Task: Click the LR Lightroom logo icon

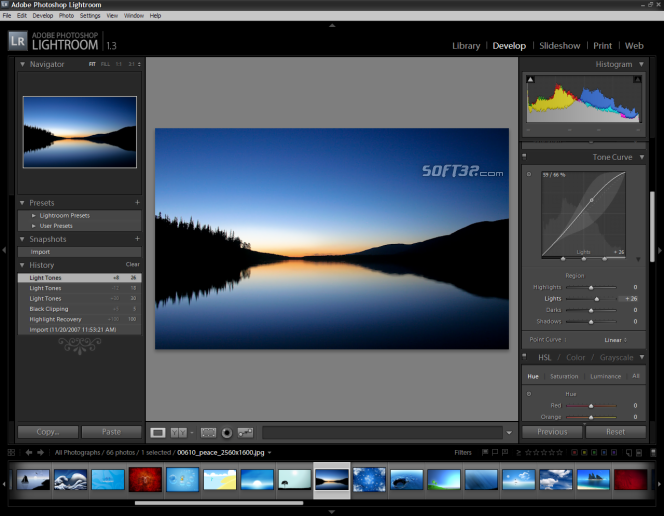Action: (x=18, y=41)
